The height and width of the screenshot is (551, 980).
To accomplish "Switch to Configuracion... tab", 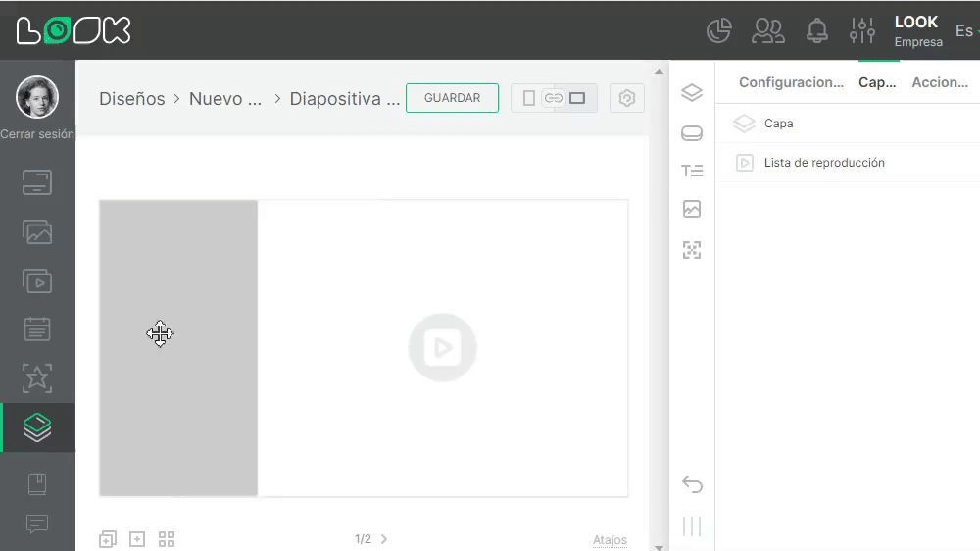I will 791,82.
